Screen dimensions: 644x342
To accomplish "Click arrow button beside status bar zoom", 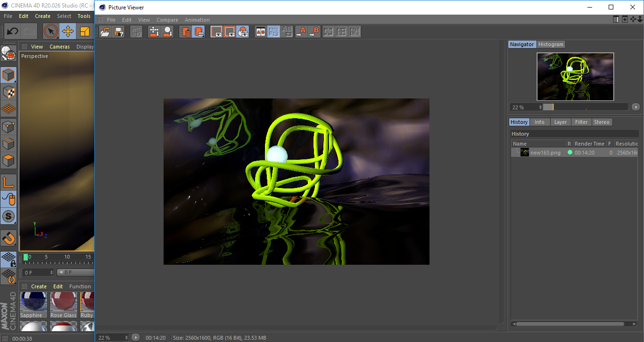I will tap(136, 337).
